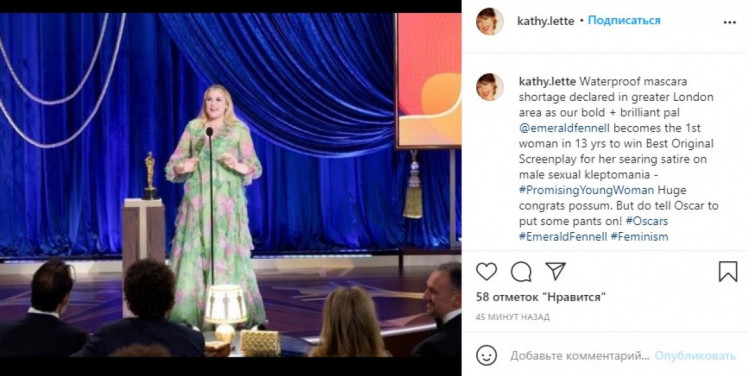Open emoji picker smiley icon

coord(486,355)
